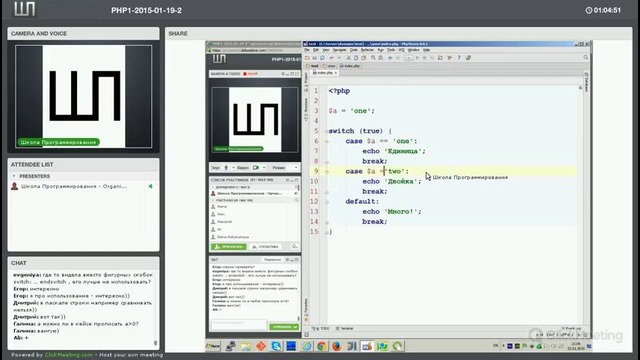Open PhpStorm from the taskbar

(367, 346)
